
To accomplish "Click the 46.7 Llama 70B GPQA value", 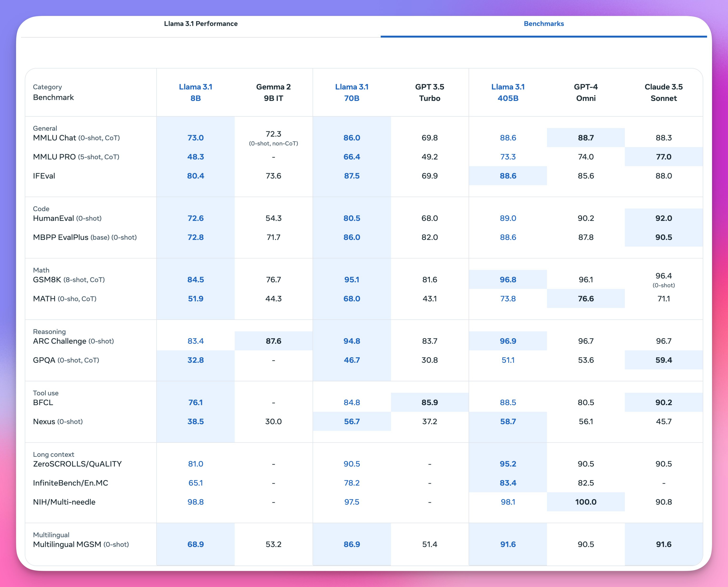I will [352, 360].
